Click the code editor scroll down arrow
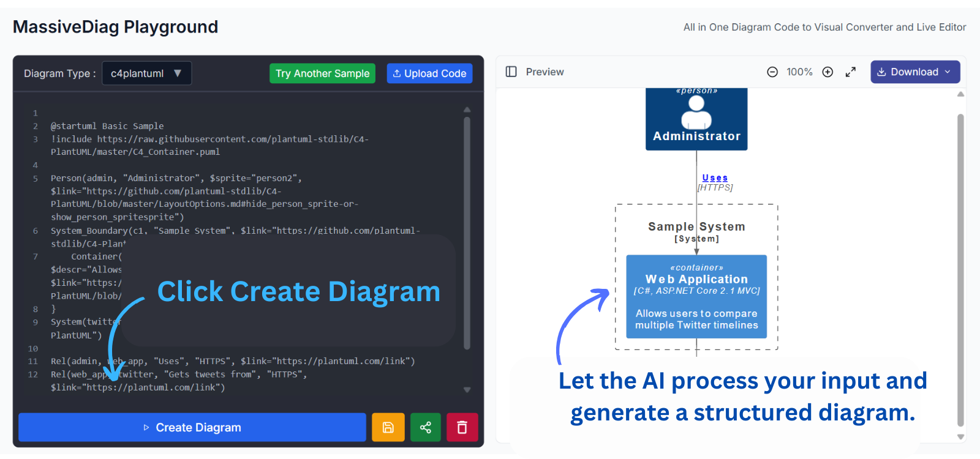 pyautogui.click(x=467, y=390)
